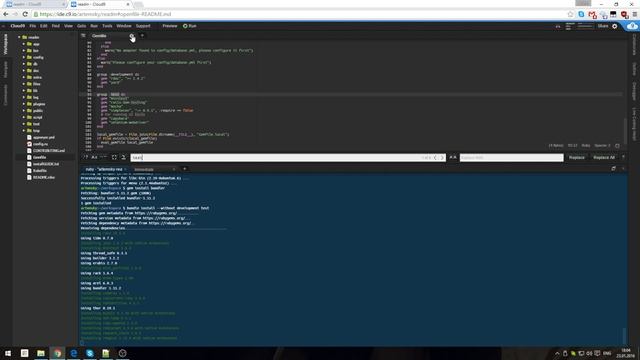Click the Cloud9 cloud account icon

click(632, 26)
